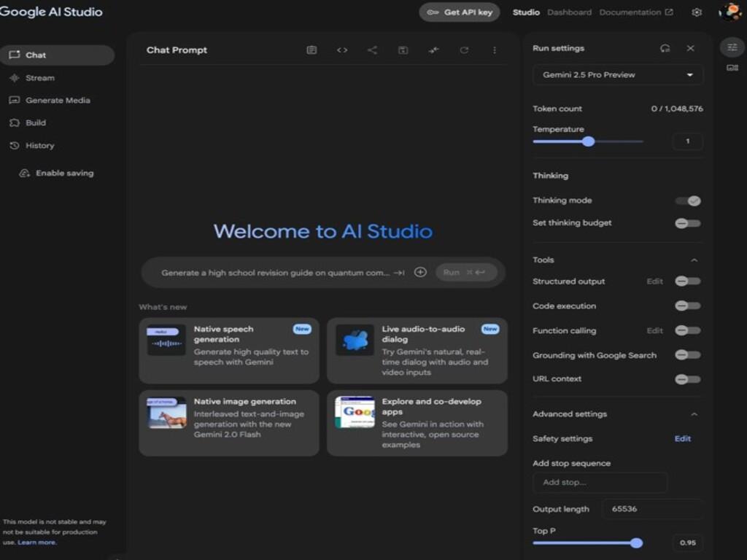
Task: Click the Get code brackets icon
Action: 342,50
